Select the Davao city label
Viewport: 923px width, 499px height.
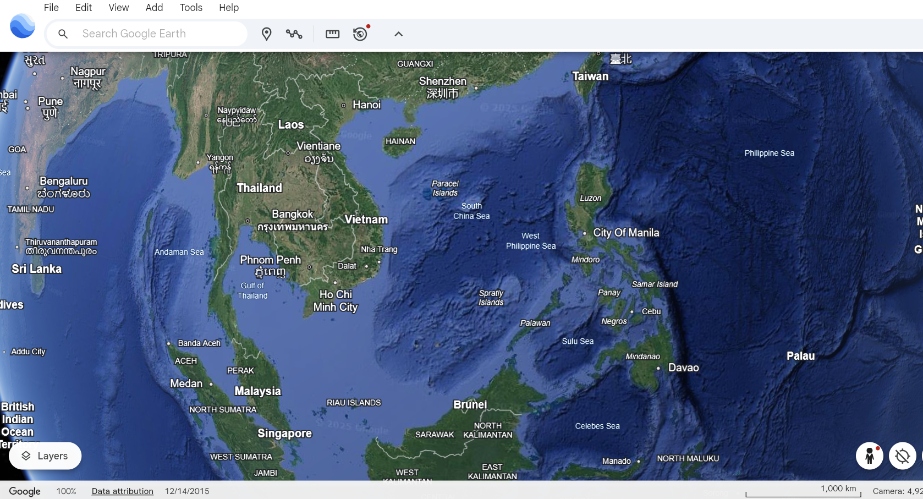pos(683,367)
